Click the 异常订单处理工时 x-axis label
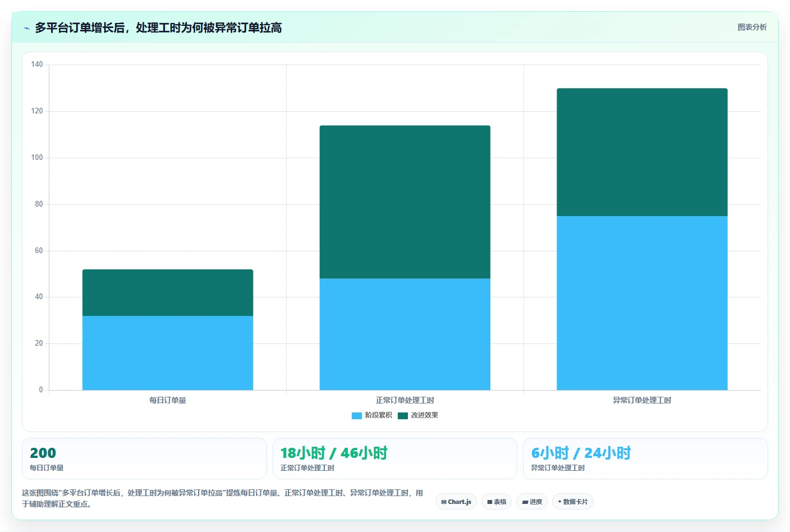Screen dimensions: 790x532 point(642,400)
